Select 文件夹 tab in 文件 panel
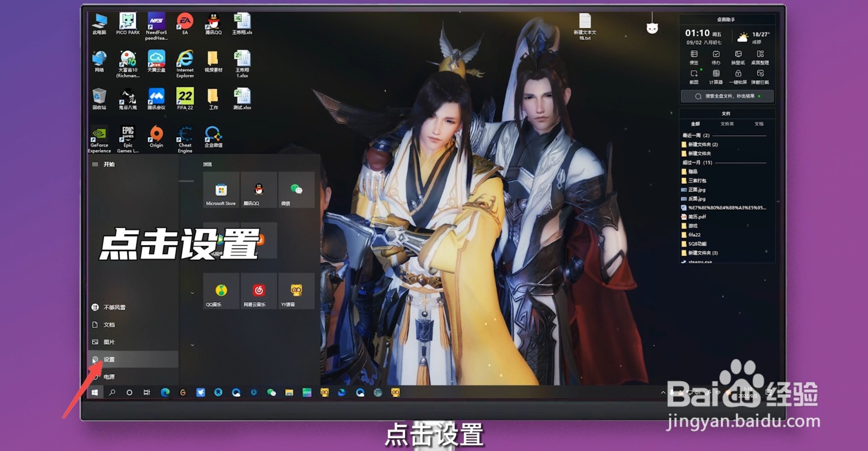Viewport: 868px width, 451px height. (x=727, y=124)
